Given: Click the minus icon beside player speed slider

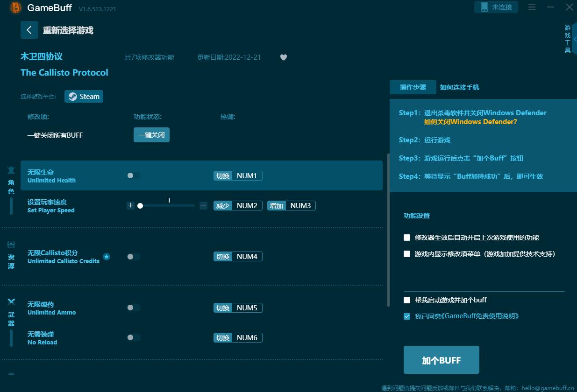Looking at the screenshot, I should 203,205.
